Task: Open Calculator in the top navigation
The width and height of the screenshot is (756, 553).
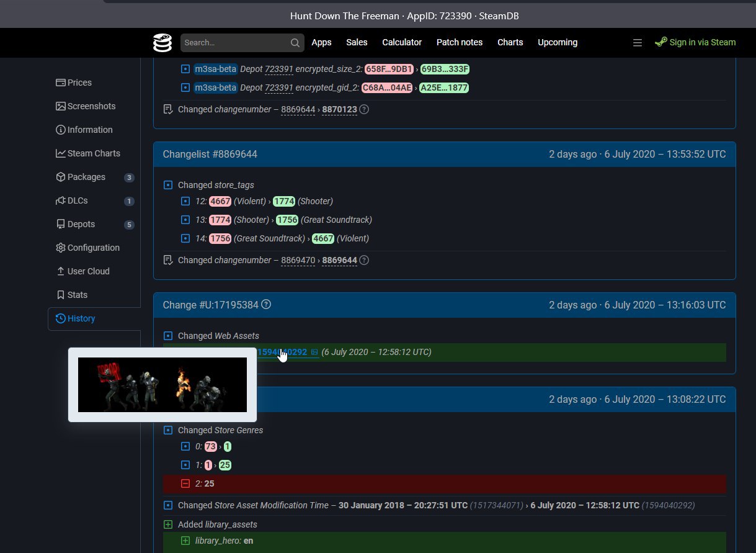Action: pyautogui.click(x=402, y=42)
